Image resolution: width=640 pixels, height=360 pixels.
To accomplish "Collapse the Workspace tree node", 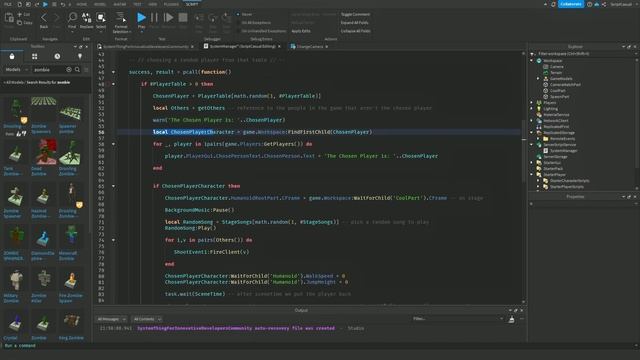I will 532,60.
